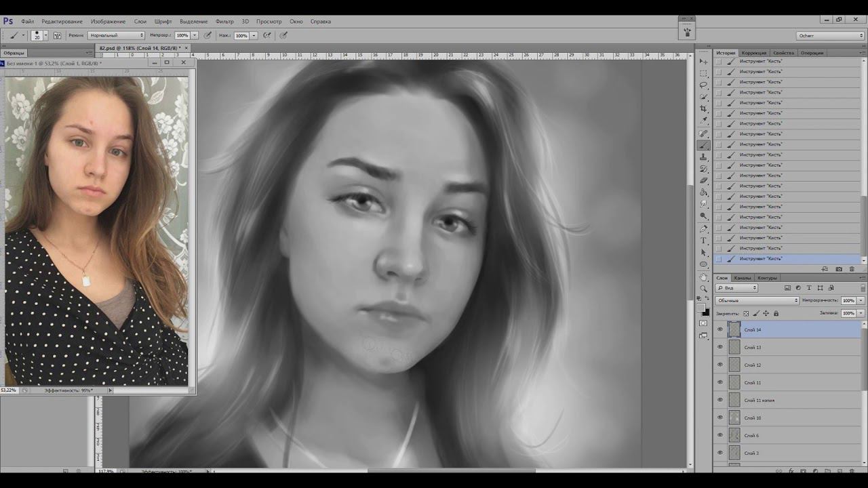
Task: Open workspace switcher dropdown Ocherr
Action: point(831,35)
